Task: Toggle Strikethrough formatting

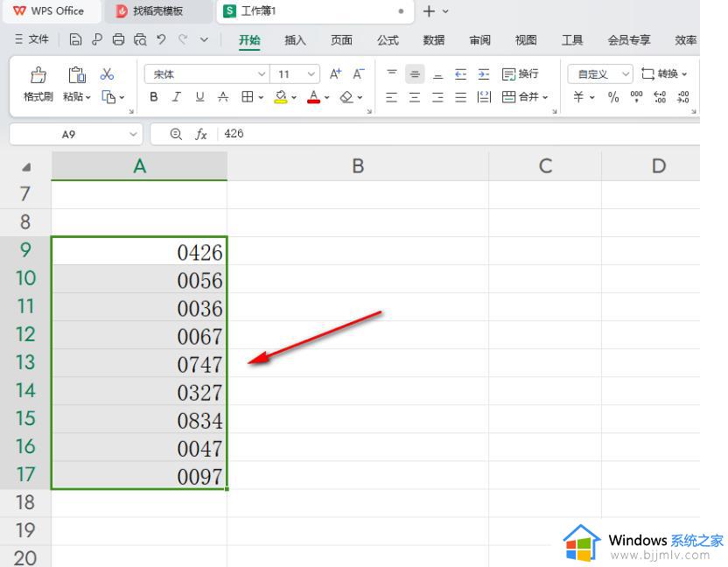Action: click(x=223, y=97)
